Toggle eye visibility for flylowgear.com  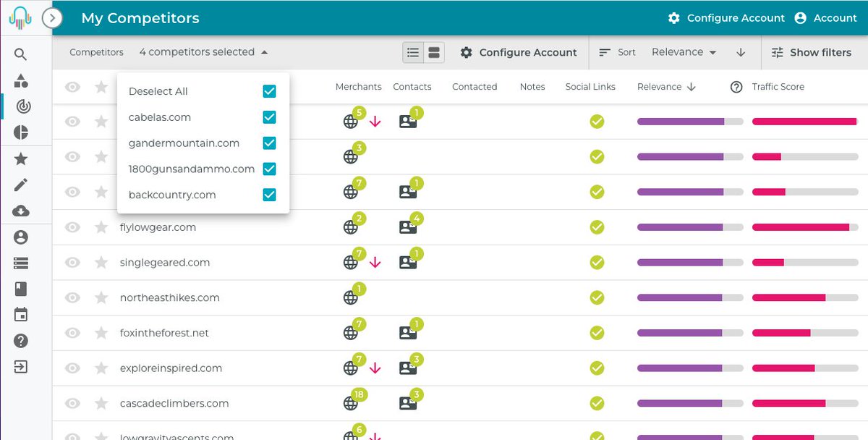coord(72,227)
